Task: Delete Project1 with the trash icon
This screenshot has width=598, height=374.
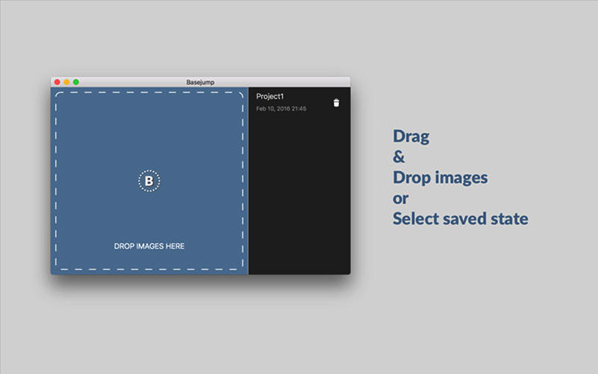Action: (x=336, y=103)
